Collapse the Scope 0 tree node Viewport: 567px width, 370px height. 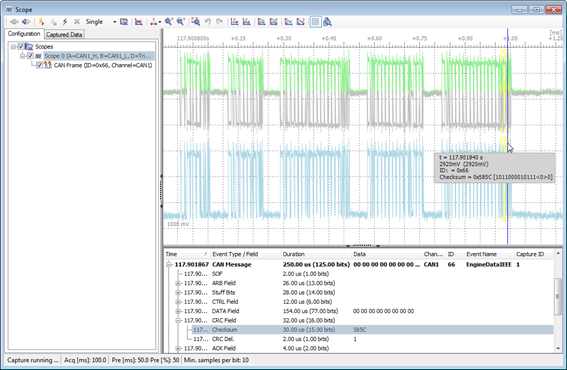pyautogui.click(x=22, y=56)
